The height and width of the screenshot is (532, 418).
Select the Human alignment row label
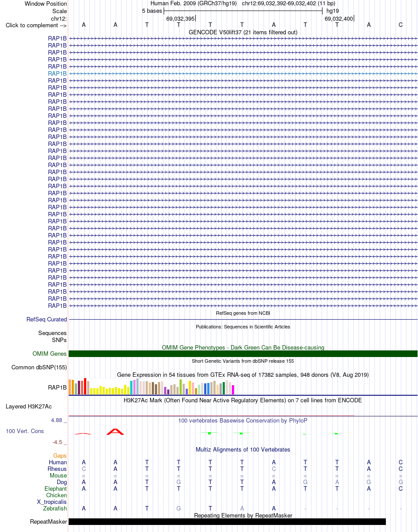(x=58, y=462)
